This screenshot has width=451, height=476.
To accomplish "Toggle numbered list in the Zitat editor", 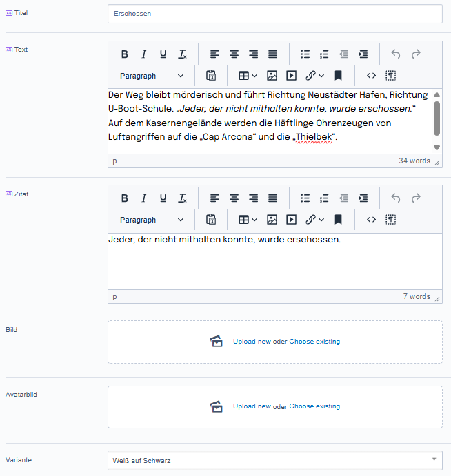I will (325, 198).
